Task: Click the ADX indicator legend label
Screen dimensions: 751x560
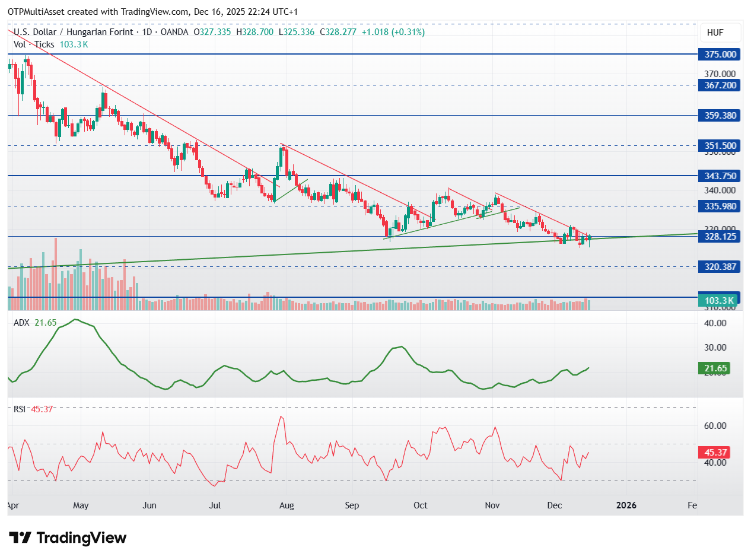Action: click(21, 322)
